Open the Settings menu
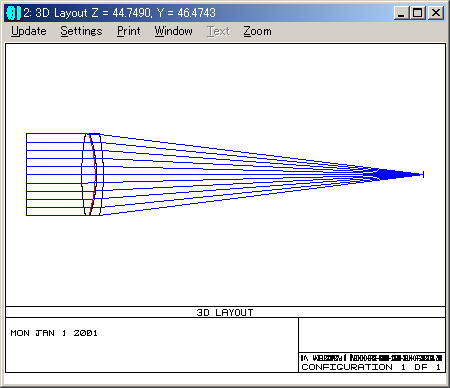450x388 pixels. click(x=81, y=31)
